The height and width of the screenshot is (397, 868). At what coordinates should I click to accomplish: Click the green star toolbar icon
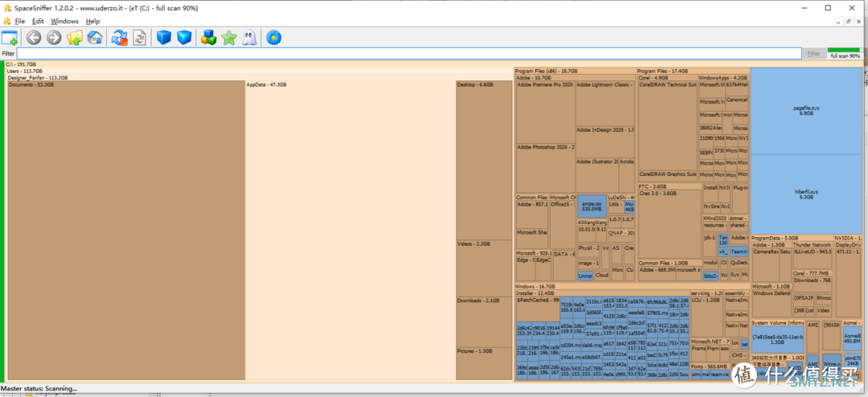click(x=229, y=38)
